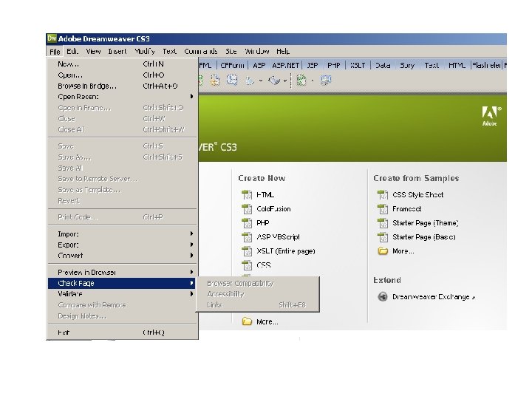Click the Dreamweaver Exchange globe icon
The height and width of the screenshot is (399, 532).
coord(383,297)
